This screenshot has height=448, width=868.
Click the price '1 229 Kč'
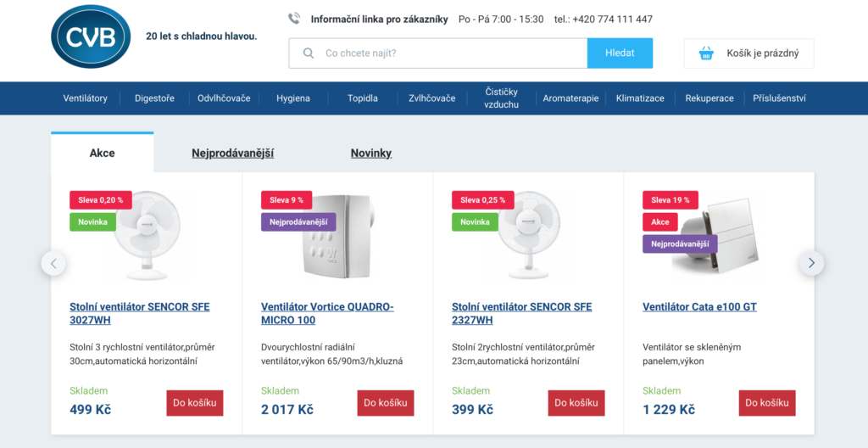(669, 410)
